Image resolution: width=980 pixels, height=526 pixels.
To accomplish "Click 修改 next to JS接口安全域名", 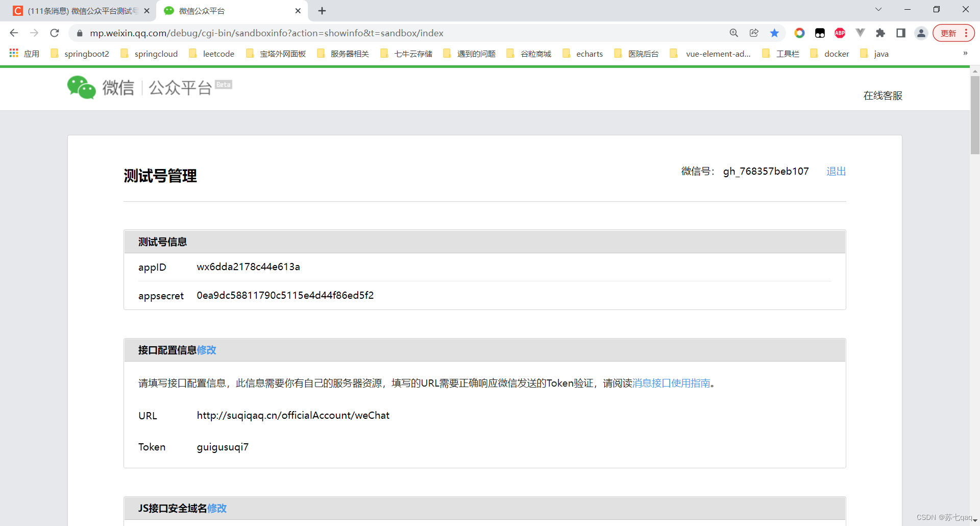I will [217, 508].
